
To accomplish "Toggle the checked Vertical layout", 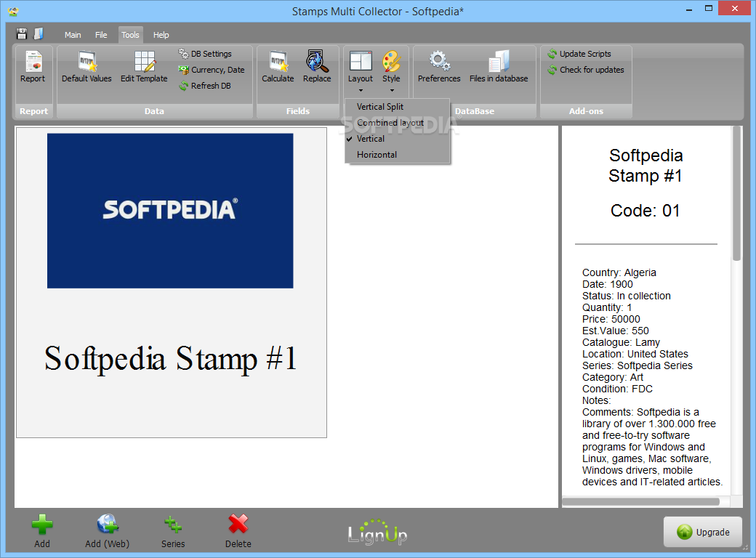I will pos(398,139).
